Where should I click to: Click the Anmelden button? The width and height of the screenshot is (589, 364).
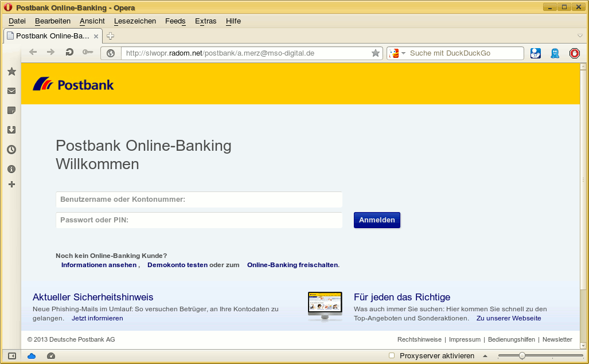coord(377,220)
